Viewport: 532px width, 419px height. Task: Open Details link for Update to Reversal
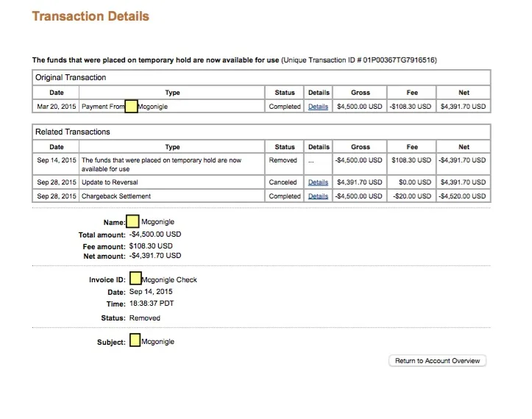(x=318, y=182)
